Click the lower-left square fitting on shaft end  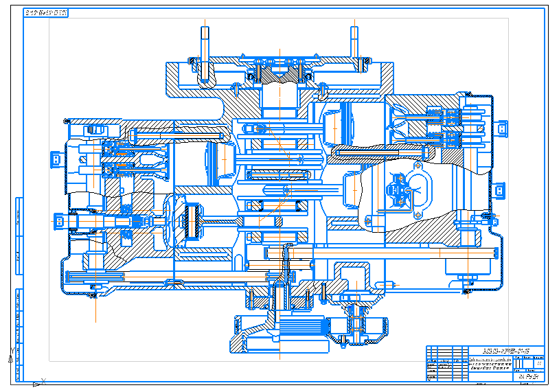point(60,221)
